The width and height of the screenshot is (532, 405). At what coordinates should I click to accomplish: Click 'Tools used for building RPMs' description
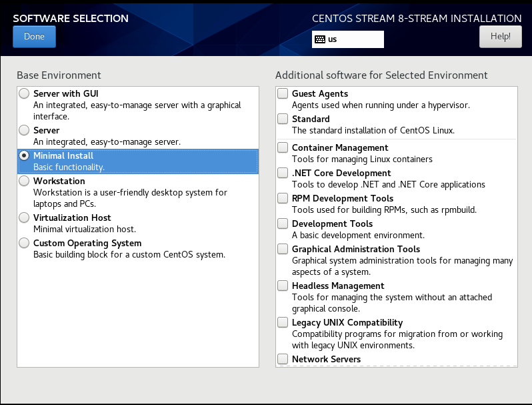385,210
